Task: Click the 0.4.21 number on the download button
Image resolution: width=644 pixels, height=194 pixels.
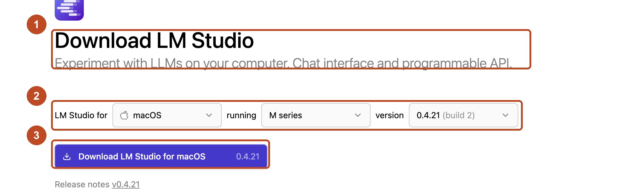Action: coord(248,156)
